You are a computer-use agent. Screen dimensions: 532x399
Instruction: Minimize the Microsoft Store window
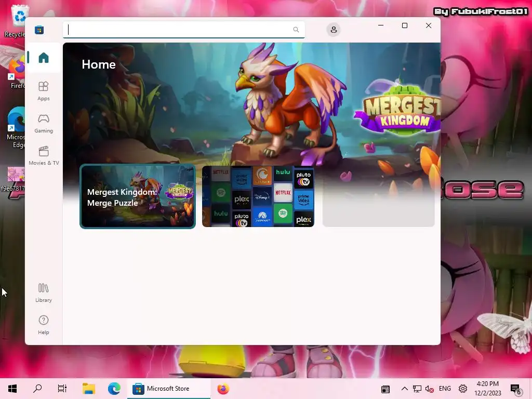pyautogui.click(x=381, y=25)
